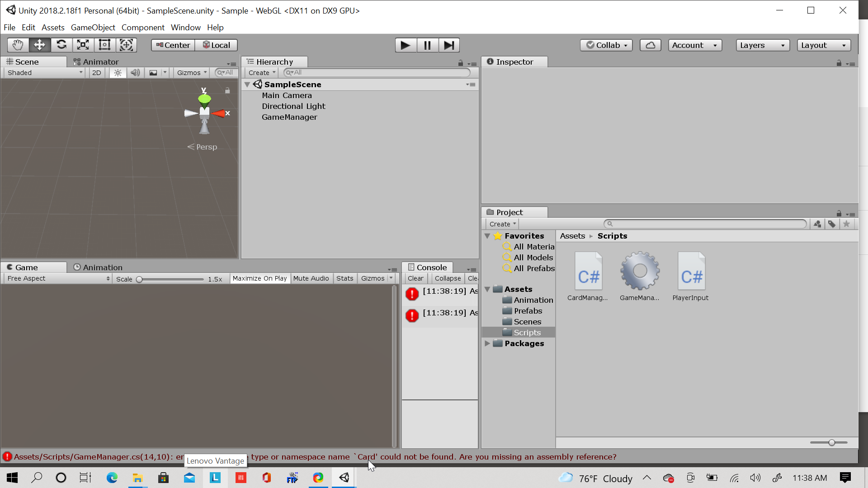Open the Shaded draw mode dropdown
Viewport: 868px width, 488px height.
(44, 73)
